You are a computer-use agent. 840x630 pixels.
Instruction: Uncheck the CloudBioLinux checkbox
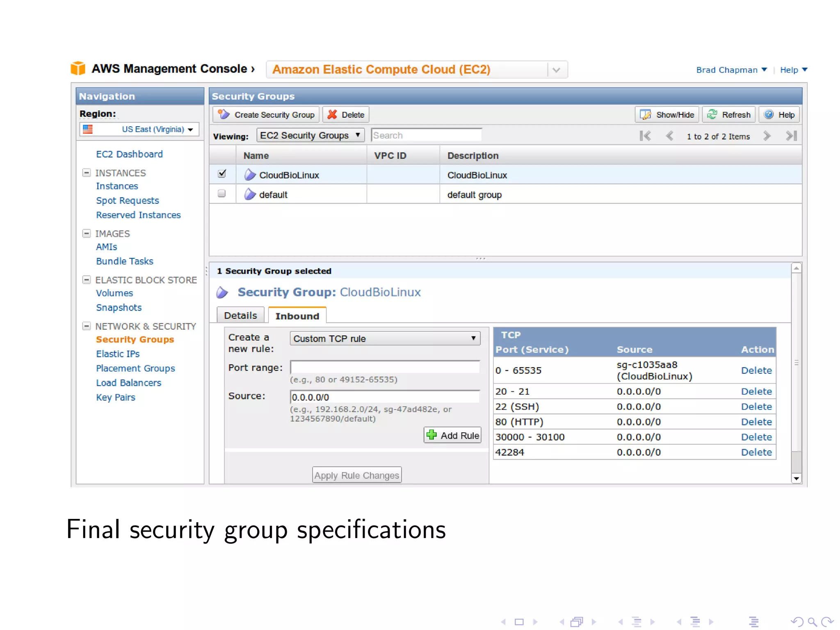(222, 173)
